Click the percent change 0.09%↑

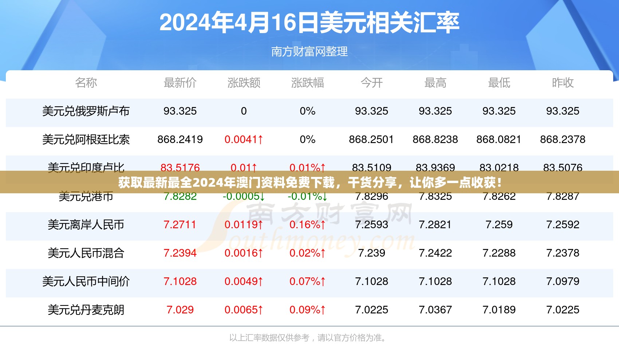click(307, 310)
